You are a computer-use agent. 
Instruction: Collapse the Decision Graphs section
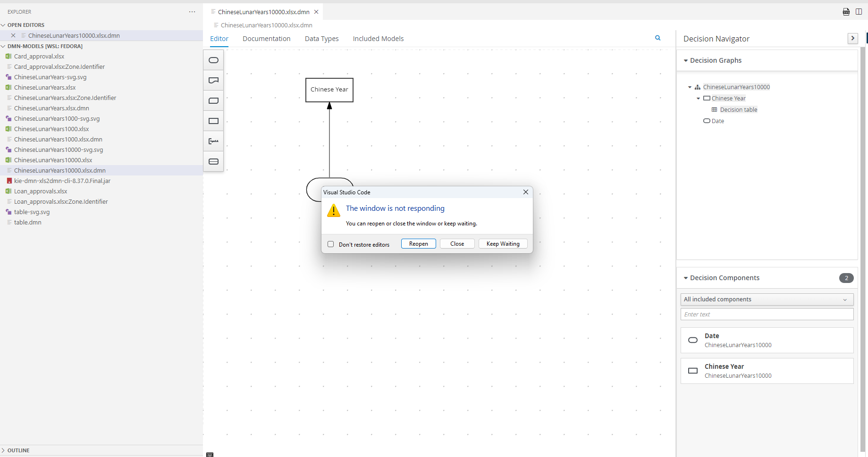[686, 60]
